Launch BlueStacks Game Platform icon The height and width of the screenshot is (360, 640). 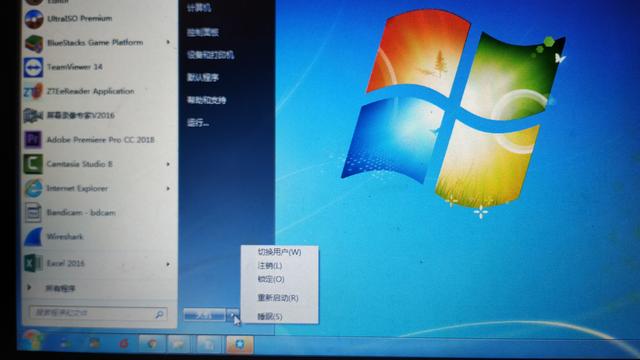33,43
